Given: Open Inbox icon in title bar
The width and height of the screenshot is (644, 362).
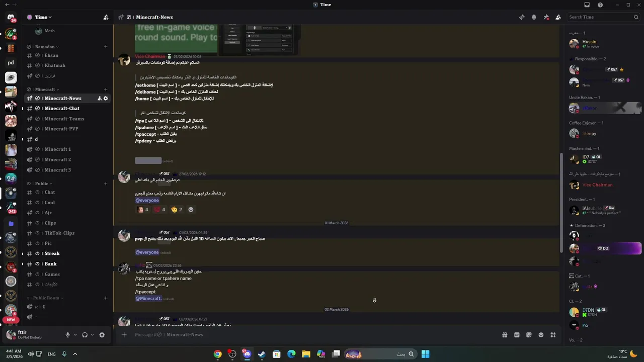Looking at the screenshot, I should (x=587, y=5).
